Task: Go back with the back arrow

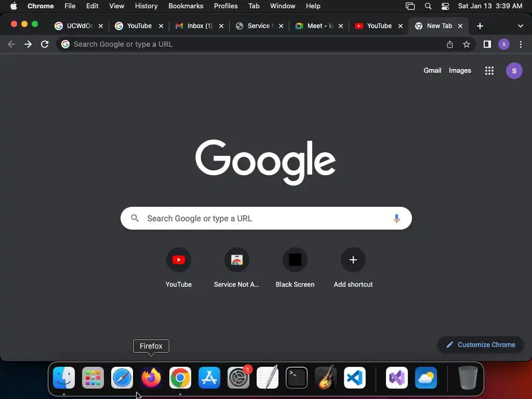Action: (11, 44)
